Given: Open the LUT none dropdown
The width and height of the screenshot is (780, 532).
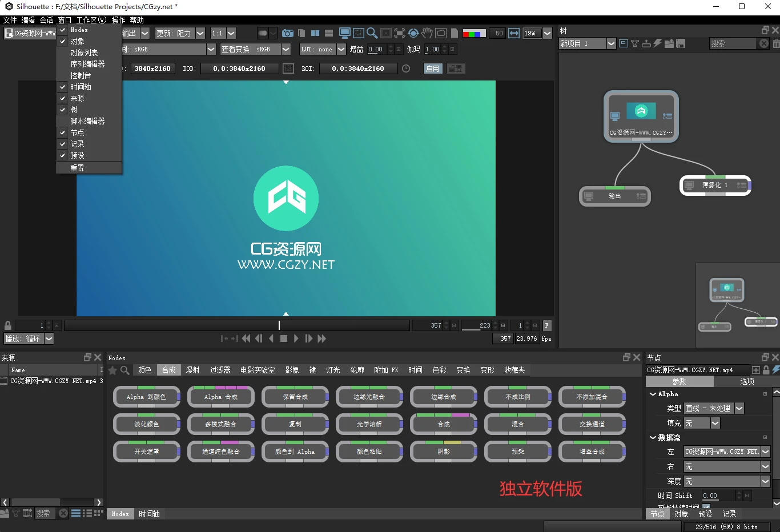Looking at the screenshot, I should point(322,49).
